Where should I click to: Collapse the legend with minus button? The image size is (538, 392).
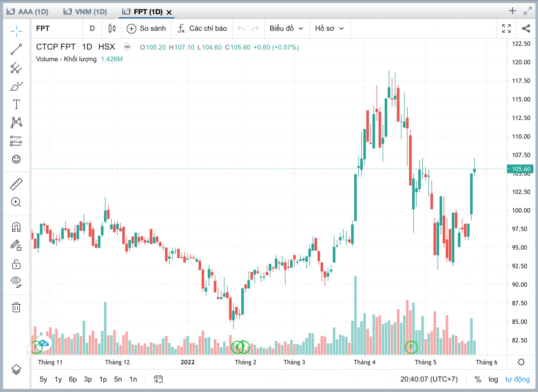(127, 47)
